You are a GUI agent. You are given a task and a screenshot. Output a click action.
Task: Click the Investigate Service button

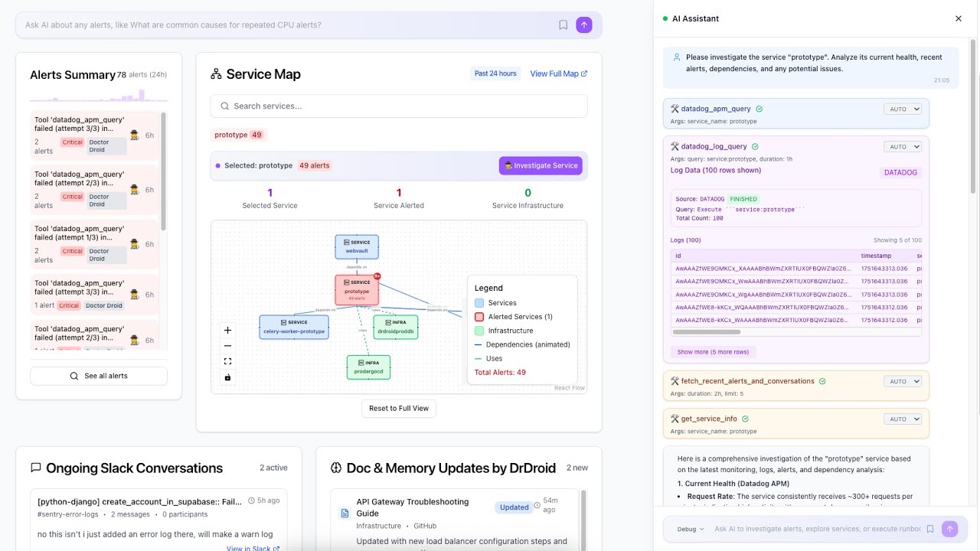point(541,165)
